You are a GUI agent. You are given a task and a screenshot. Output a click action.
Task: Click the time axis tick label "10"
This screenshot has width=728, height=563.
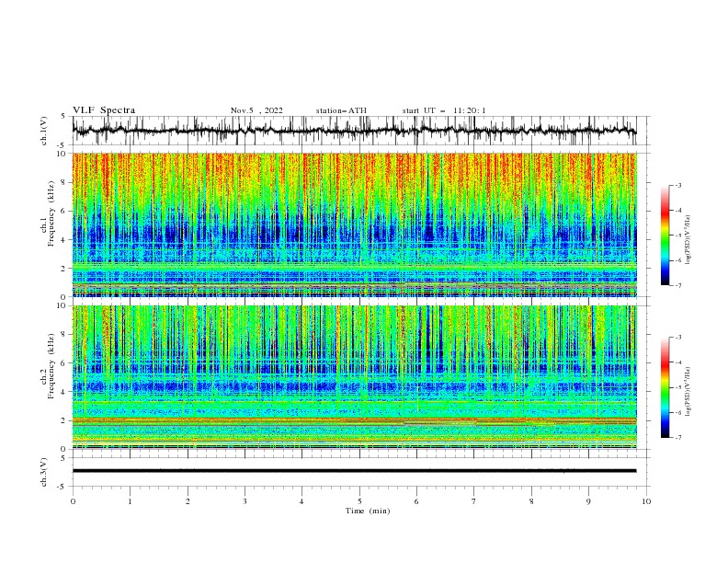point(646,501)
